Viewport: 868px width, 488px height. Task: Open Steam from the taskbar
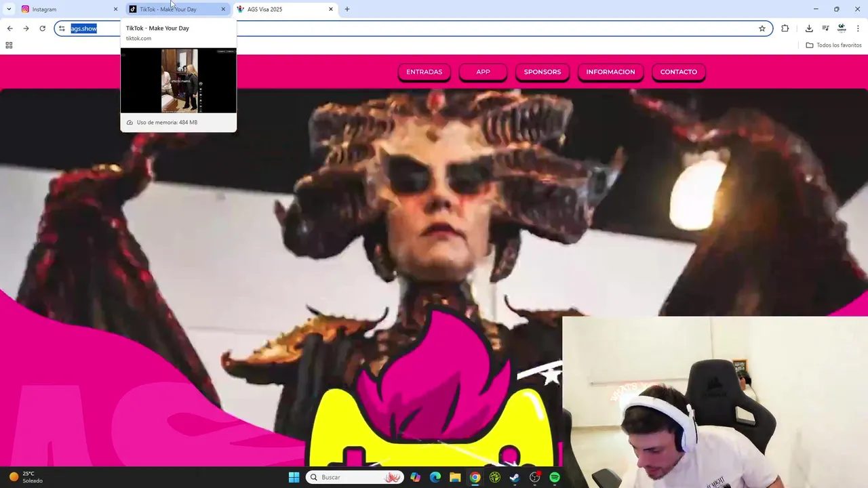tap(515, 477)
